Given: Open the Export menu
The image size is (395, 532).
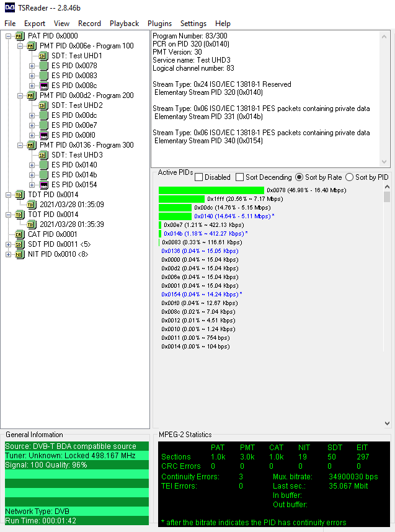Looking at the screenshot, I should click(x=35, y=24).
